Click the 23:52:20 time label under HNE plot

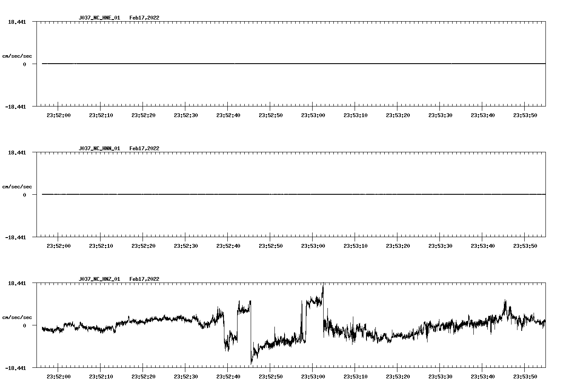coord(143,115)
